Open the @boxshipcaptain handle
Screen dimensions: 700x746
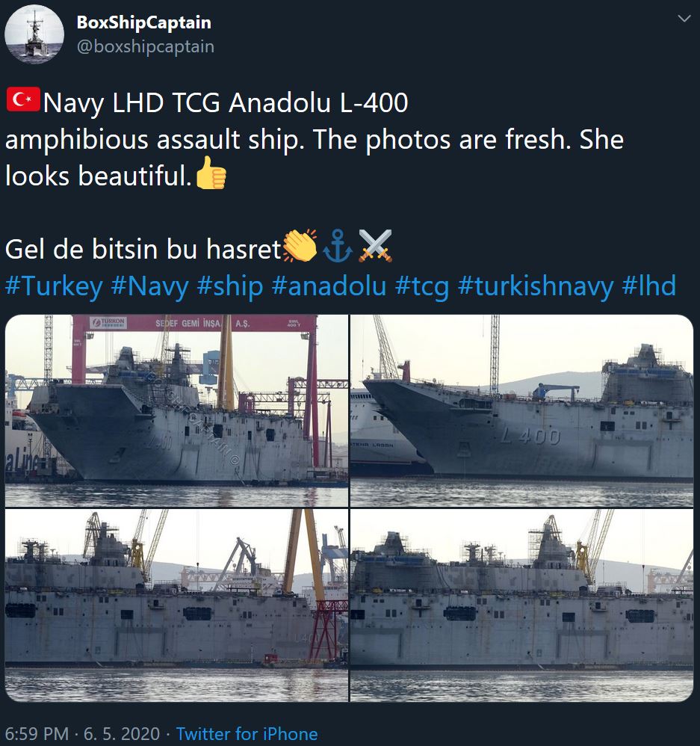point(146,46)
